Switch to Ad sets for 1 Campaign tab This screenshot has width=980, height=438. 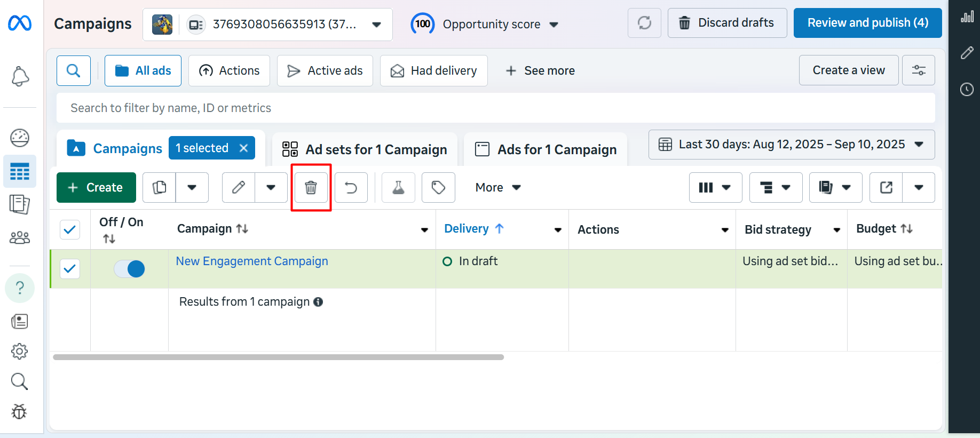pyautogui.click(x=365, y=149)
